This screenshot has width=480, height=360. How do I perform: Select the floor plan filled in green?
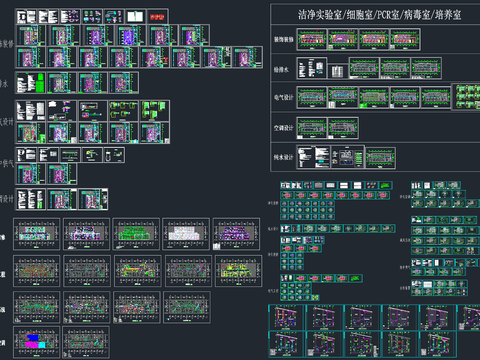point(136,234)
